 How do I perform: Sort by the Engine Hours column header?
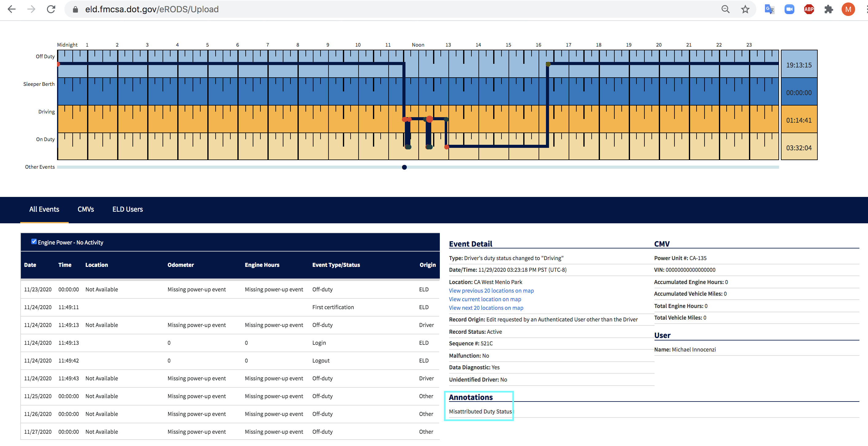tap(262, 265)
